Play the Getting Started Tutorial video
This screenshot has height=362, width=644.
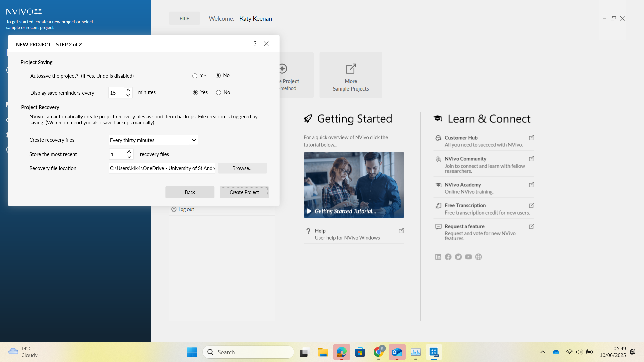pyautogui.click(x=309, y=211)
